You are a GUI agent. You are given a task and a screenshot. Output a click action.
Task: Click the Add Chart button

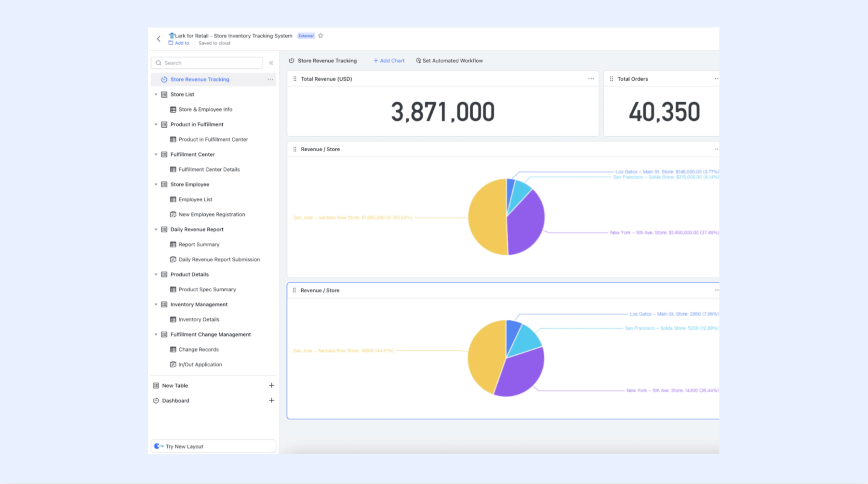click(x=389, y=61)
